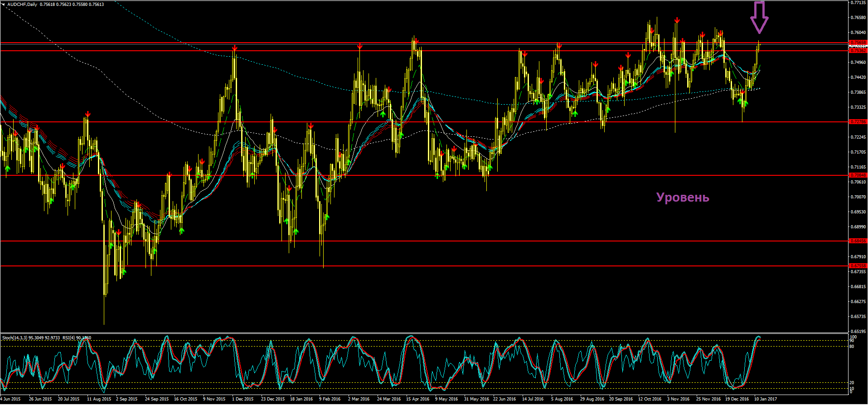Viewport: 868px width, 405px height.
Task: Click the 1 Dec 2015 date label
Action: pyautogui.click(x=243, y=399)
